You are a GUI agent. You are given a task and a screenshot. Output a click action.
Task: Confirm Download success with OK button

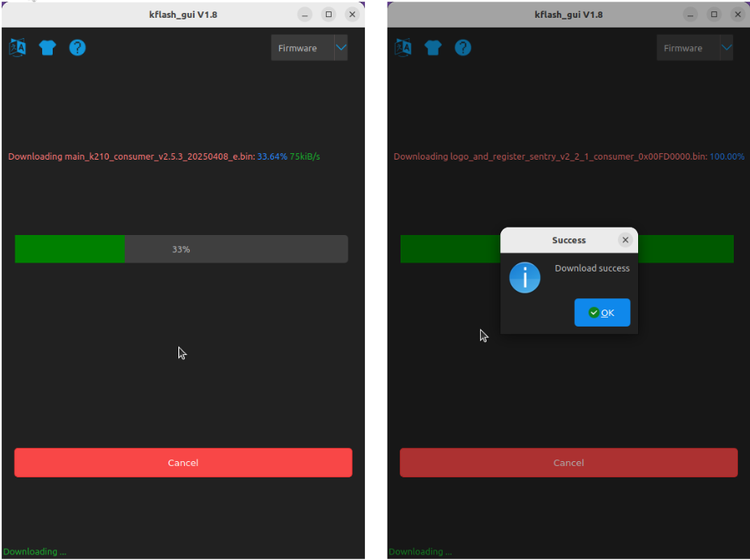tap(602, 312)
